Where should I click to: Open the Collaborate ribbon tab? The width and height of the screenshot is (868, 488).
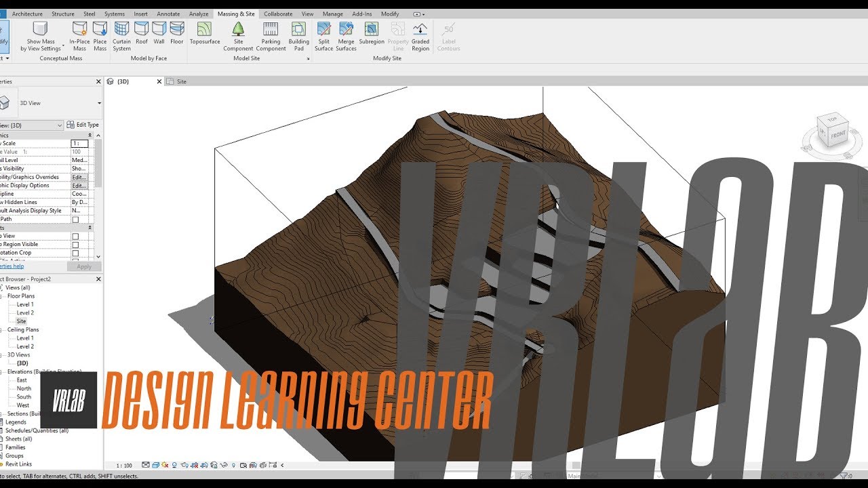click(x=278, y=14)
